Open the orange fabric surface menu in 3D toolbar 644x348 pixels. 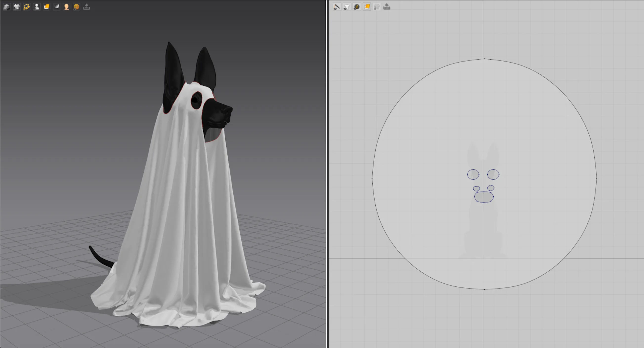coord(46,7)
